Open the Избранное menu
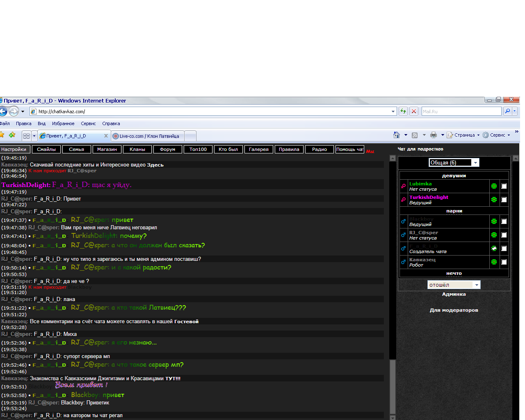This screenshot has width=525, height=420. [x=63, y=123]
